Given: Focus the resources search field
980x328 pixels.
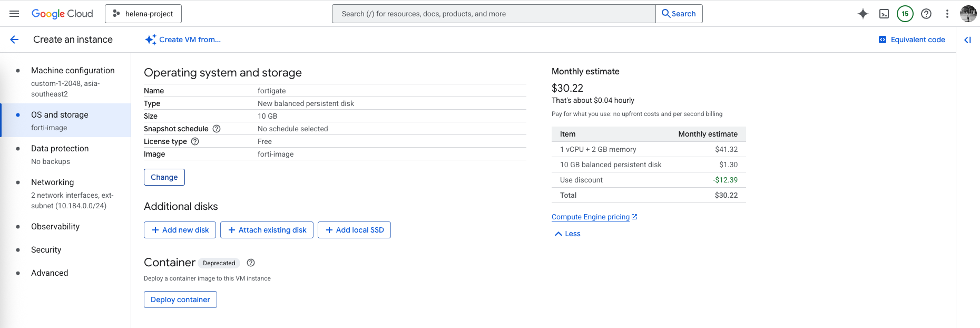Looking at the screenshot, I should click(x=493, y=14).
